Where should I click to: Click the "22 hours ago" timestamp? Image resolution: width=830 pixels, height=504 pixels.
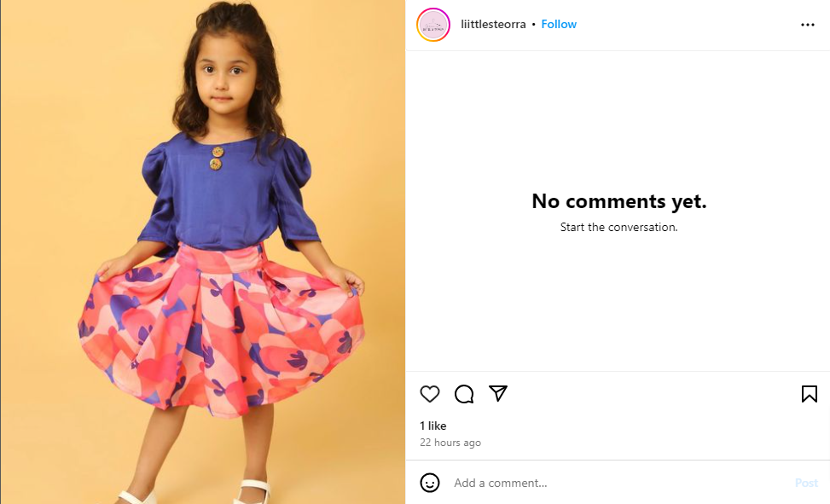tap(450, 443)
